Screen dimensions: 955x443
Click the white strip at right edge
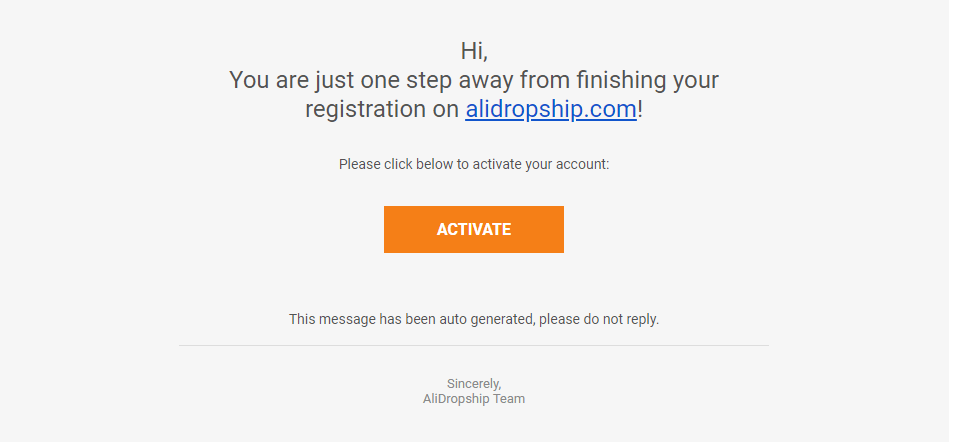951,220
